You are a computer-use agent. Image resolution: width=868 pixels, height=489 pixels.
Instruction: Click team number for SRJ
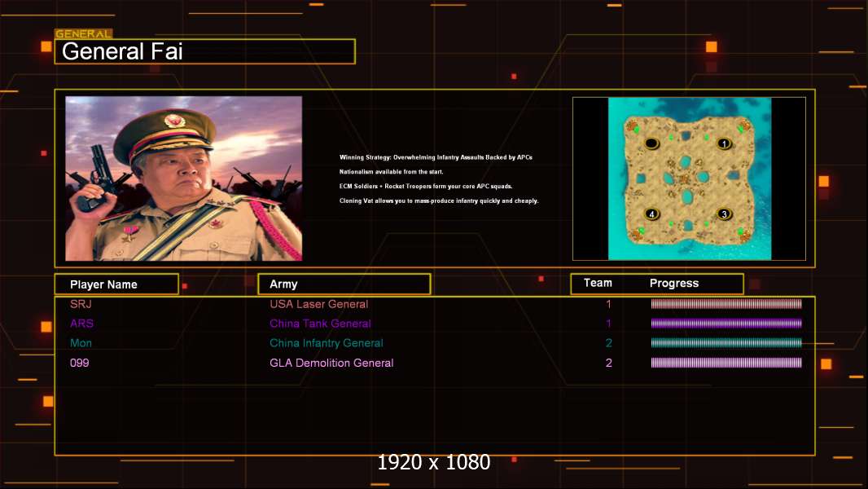608,304
